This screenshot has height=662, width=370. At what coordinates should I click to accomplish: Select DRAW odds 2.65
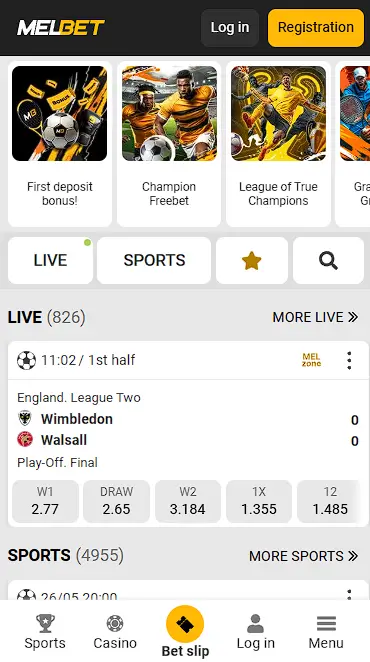coord(116,502)
